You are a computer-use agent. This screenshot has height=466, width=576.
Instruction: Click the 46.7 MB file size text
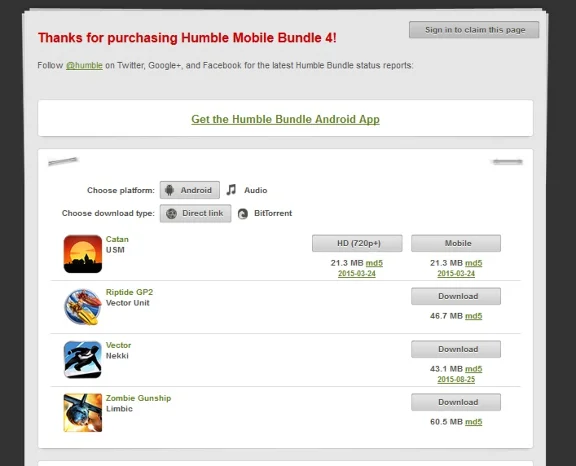446,316
